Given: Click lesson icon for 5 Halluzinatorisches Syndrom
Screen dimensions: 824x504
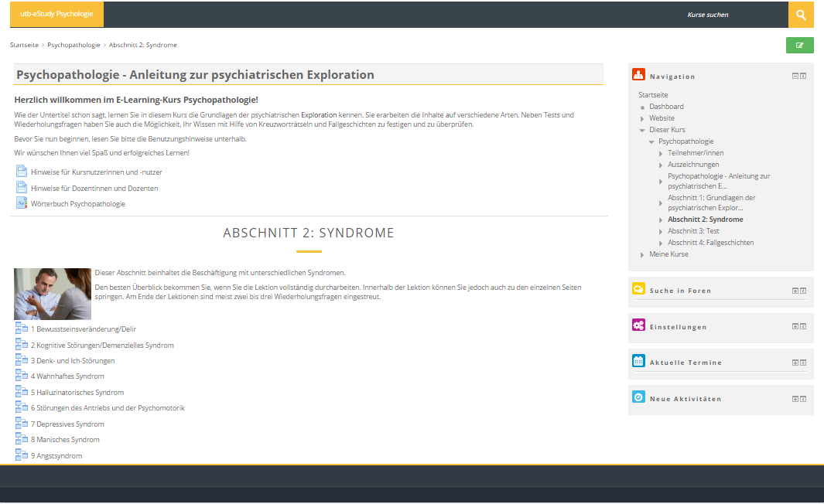Looking at the screenshot, I should [x=22, y=392].
